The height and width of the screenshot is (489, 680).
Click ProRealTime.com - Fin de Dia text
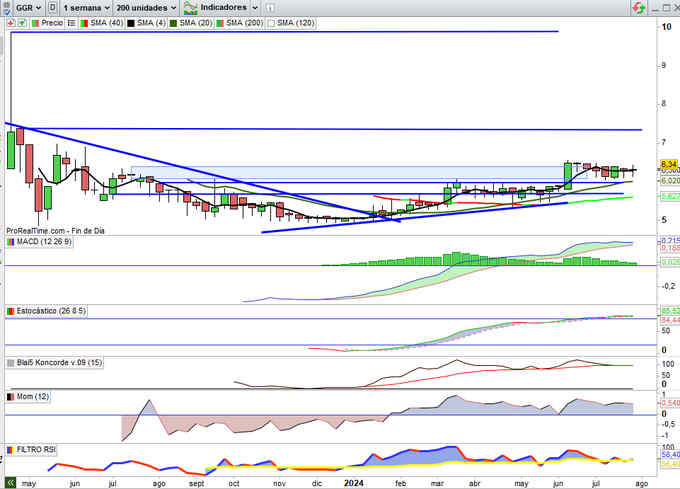pyautogui.click(x=56, y=231)
